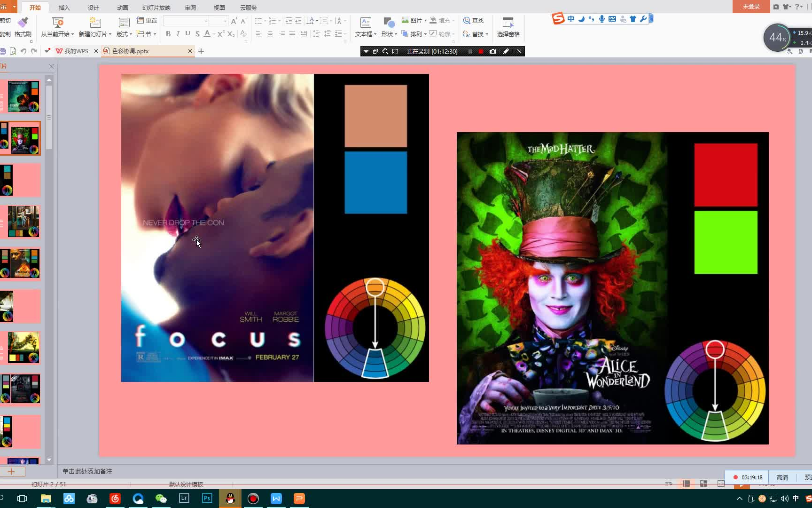Switch to the Animation (动画) ribbon tab

point(123,8)
